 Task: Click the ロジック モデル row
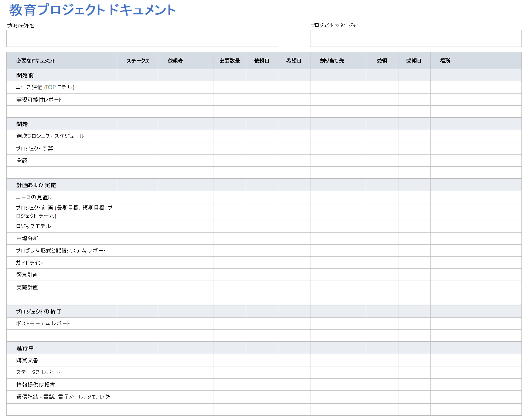[x=264, y=226]
